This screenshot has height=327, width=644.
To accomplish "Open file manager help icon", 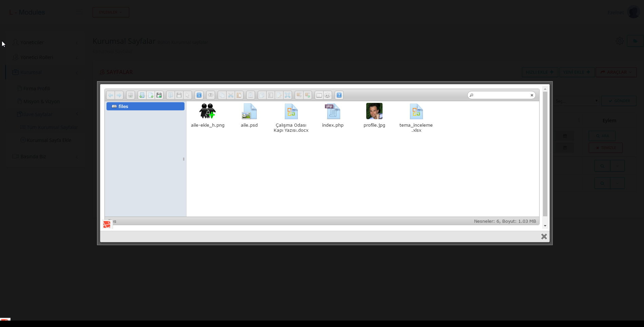I will (339, 95).
